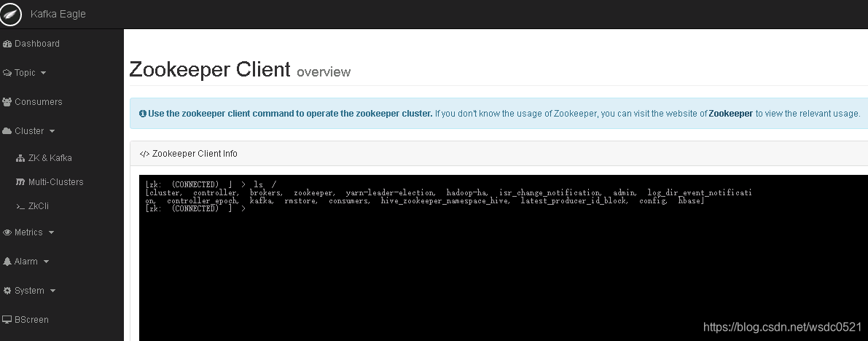
Task: Open ZK & Kafka submenu item
Action: pos(50,158)
